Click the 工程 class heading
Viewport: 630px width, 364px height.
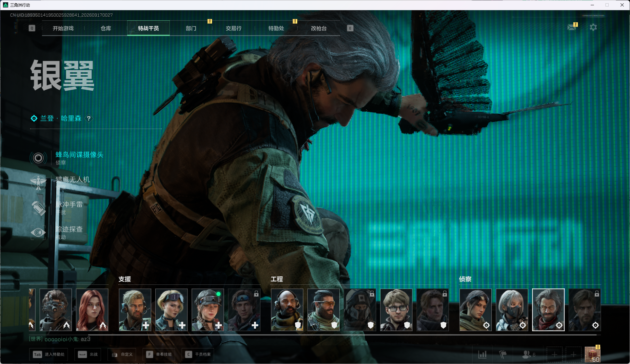tap(277, 279)
